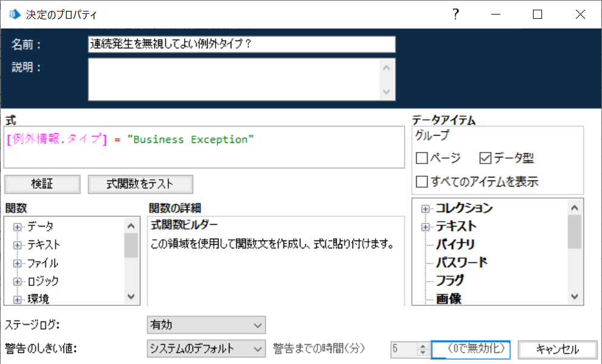The image size is (602, 364).
Task: Click the 式関数をテスト button
Action: (x=140, y=184)
